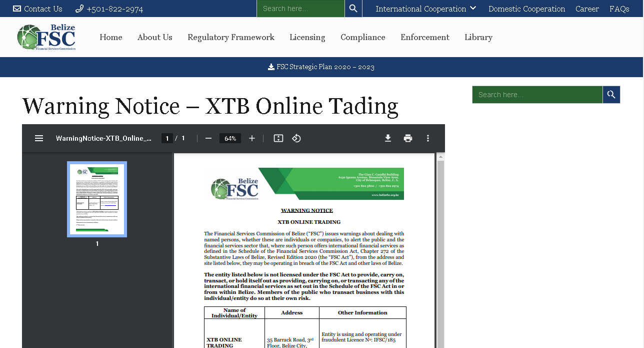Click the WARNING NOTICE heading in PDF

(307, 210)
